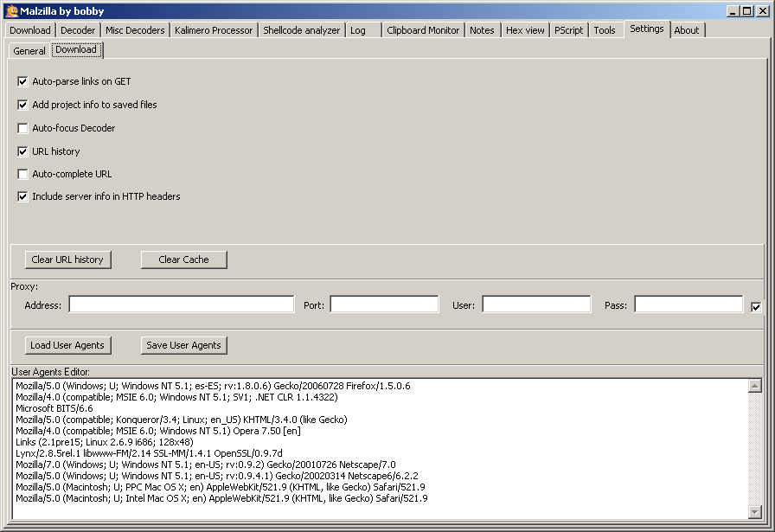Go to the Kalimero Processor tab

coord(214,30)
